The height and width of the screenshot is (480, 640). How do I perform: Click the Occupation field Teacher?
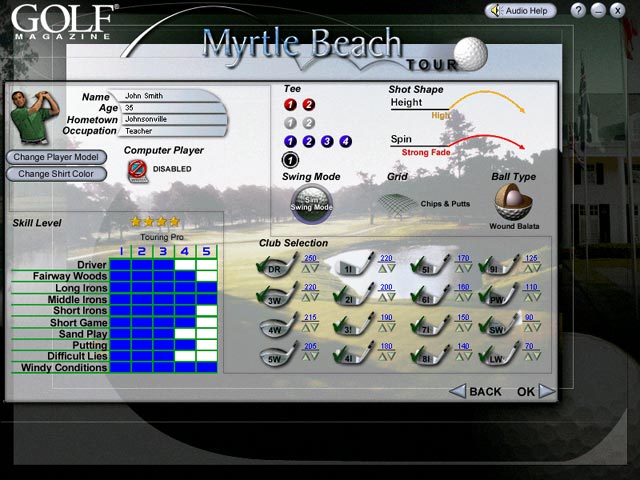pyautogui.click(x=171, y=131)
